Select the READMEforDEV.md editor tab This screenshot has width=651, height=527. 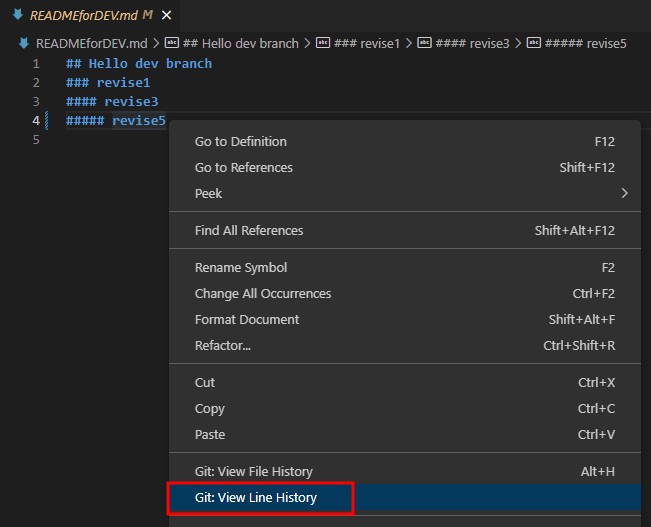coord(90,15)
